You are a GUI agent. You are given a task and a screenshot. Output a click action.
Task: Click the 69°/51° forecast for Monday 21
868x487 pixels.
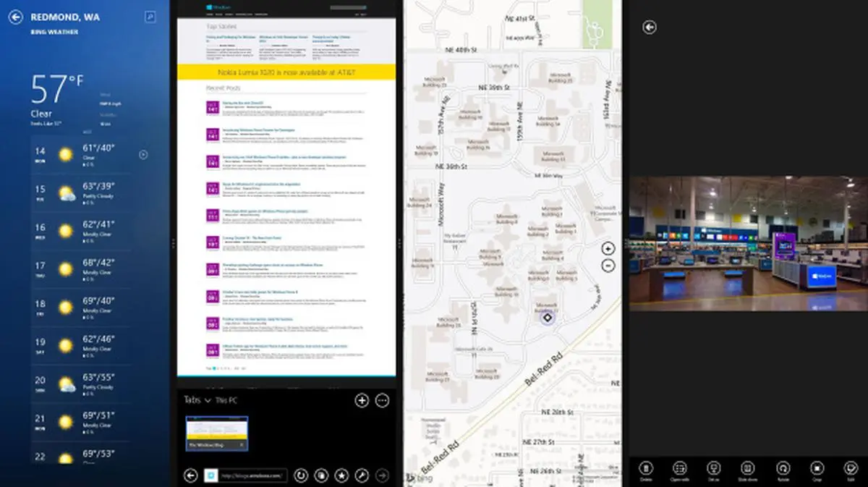point(98,415)
